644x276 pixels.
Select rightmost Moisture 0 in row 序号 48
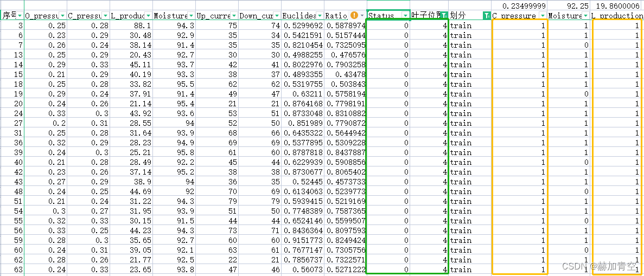tap(569, 191)
